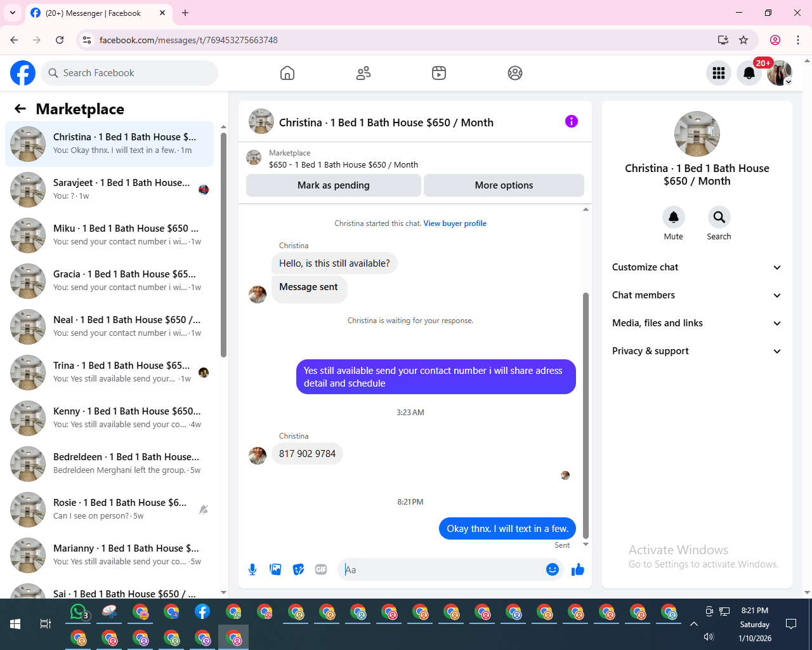
Task: Mute this chat with the bell icon
Action: click(x=674, y=217)
